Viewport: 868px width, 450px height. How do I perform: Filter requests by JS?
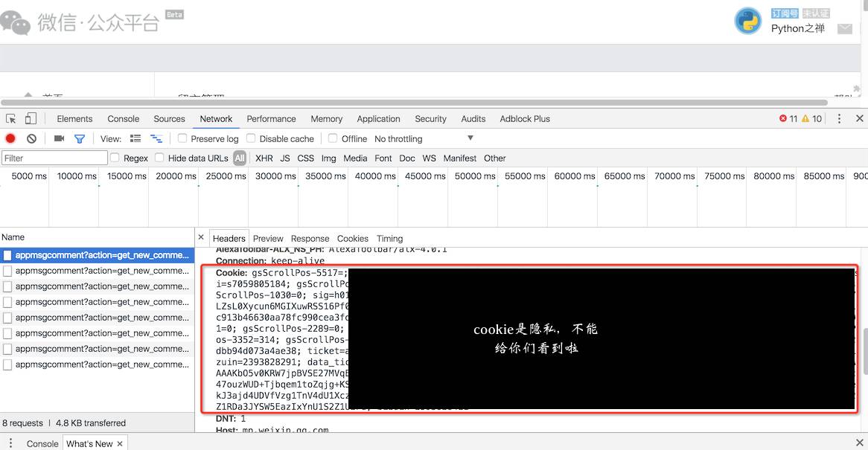click(x=285, y=158)
